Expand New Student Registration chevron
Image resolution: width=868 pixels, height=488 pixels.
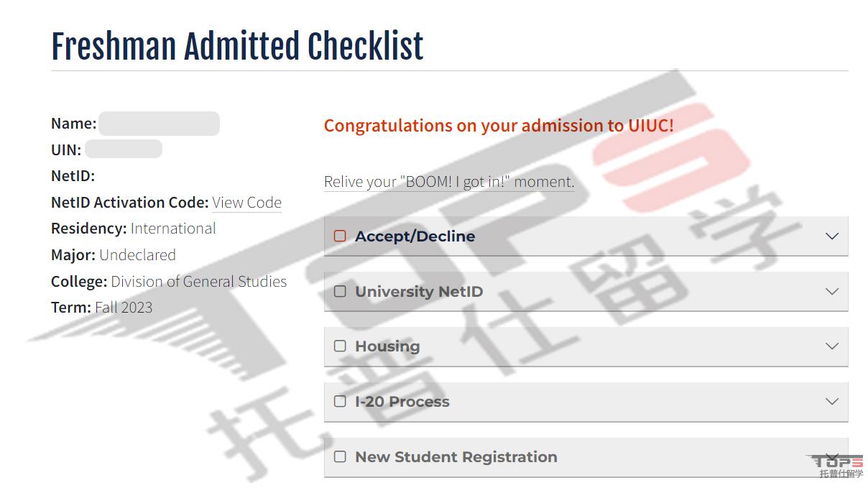click(832, 456)
